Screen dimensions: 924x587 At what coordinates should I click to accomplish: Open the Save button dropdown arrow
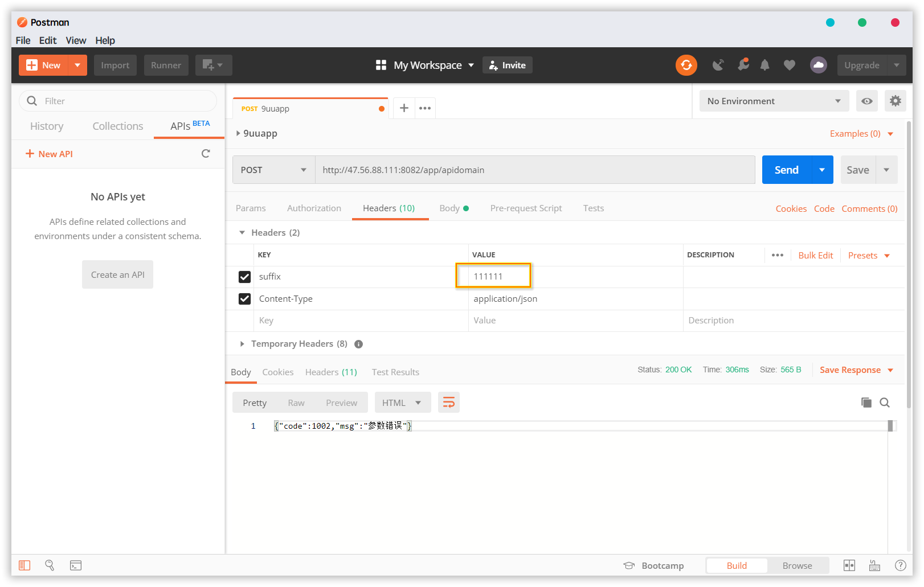pos(886,170)
